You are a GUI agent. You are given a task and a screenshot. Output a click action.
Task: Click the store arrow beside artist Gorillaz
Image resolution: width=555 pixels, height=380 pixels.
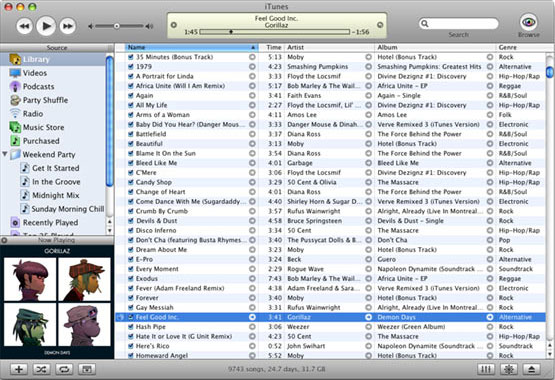[x=368, y=317]
